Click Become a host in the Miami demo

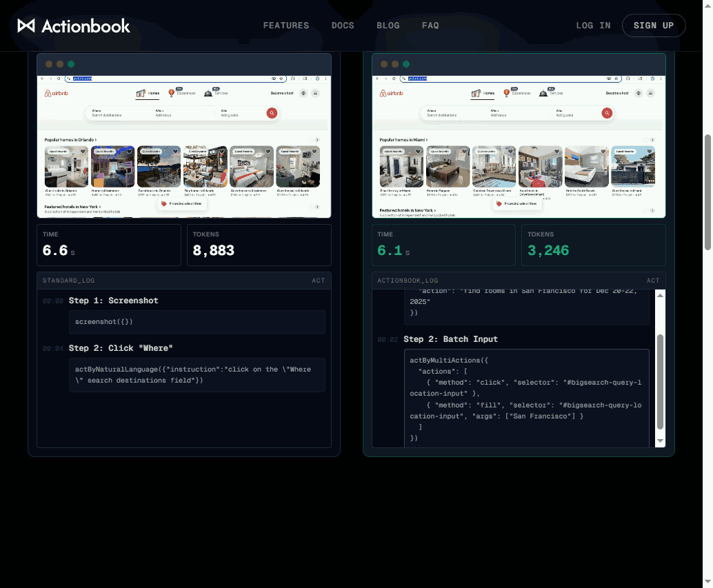(617, 93)
